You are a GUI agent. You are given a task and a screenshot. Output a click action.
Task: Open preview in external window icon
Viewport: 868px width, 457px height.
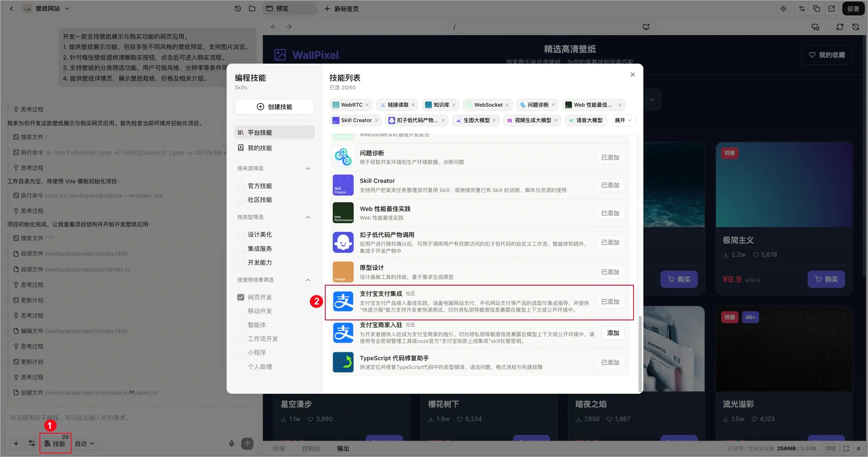[x=832, y=9]
